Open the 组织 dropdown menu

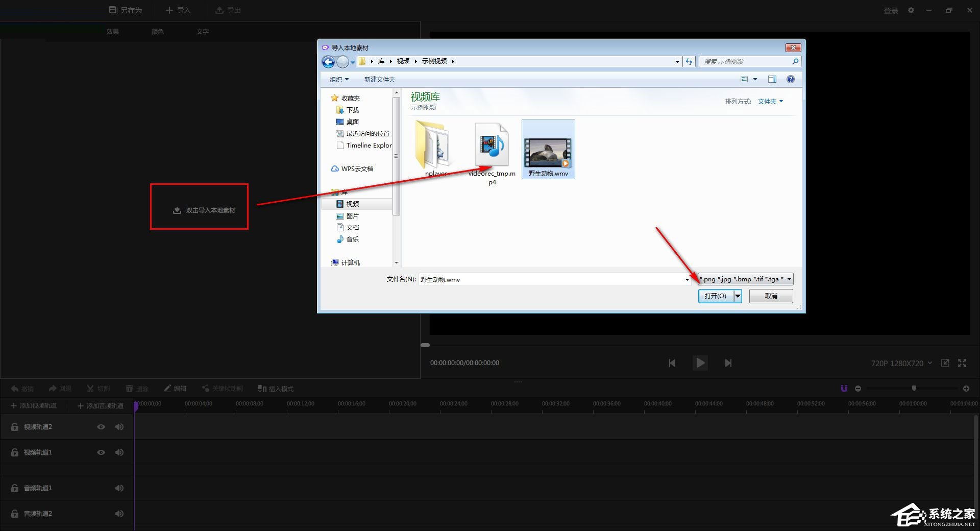click(x=339, y=79)
